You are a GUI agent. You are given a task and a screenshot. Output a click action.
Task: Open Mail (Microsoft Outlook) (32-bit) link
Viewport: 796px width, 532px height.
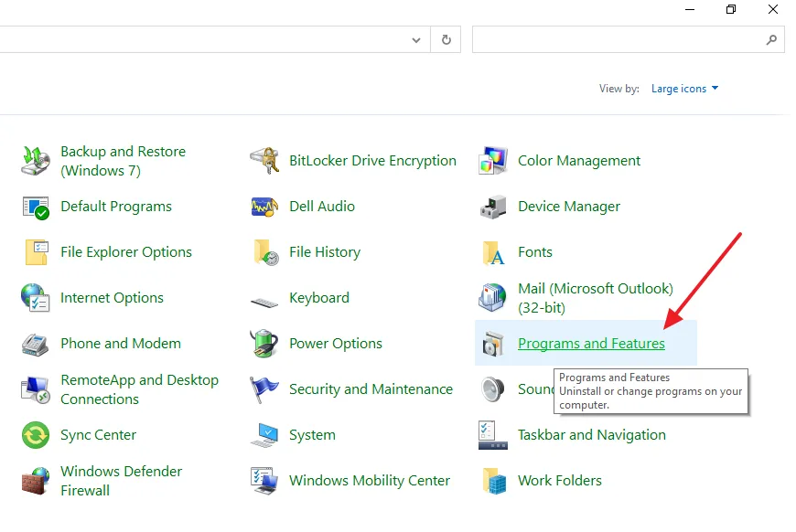point(595,298)
